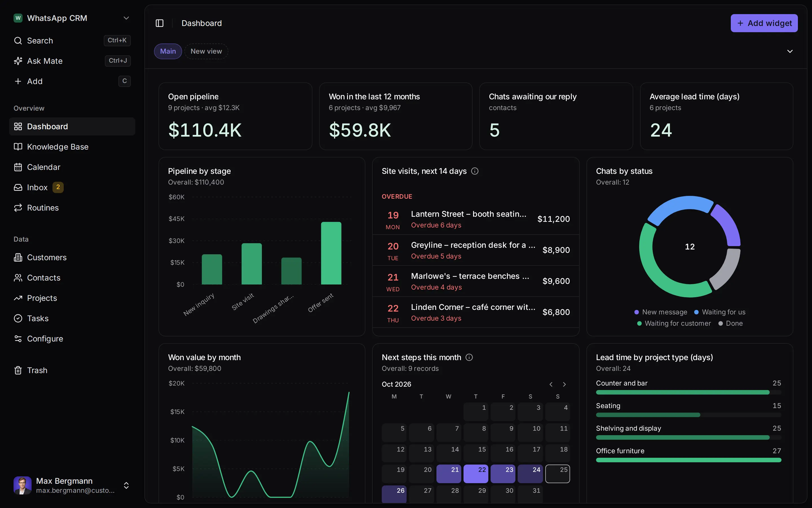The image size is (812, 508).
Task: Open Linden Corner café corner visit
Action: click(476, 312)
